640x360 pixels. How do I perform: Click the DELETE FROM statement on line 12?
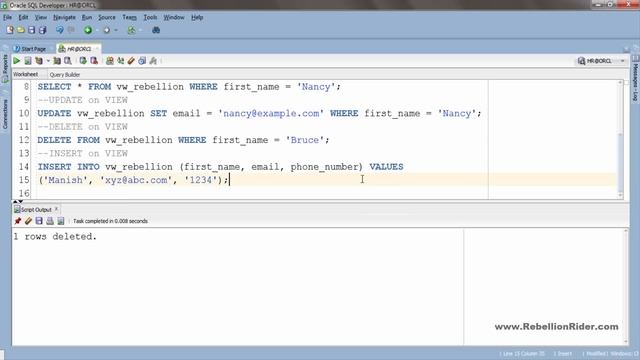click(x=183, y=140)
